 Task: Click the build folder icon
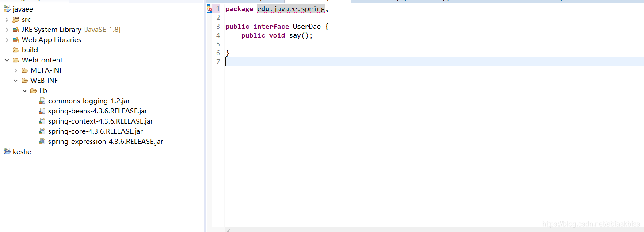[16, 50]
